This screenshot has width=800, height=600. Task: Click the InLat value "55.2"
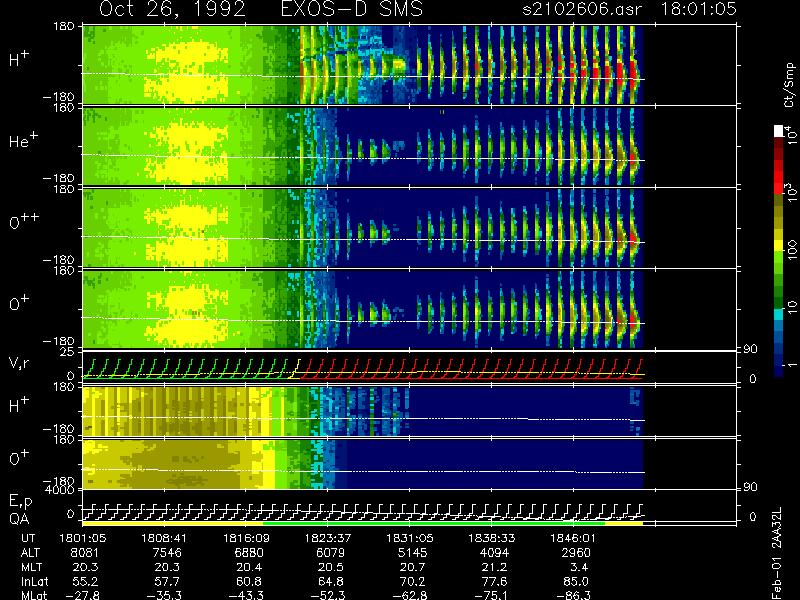click(87, 581)
